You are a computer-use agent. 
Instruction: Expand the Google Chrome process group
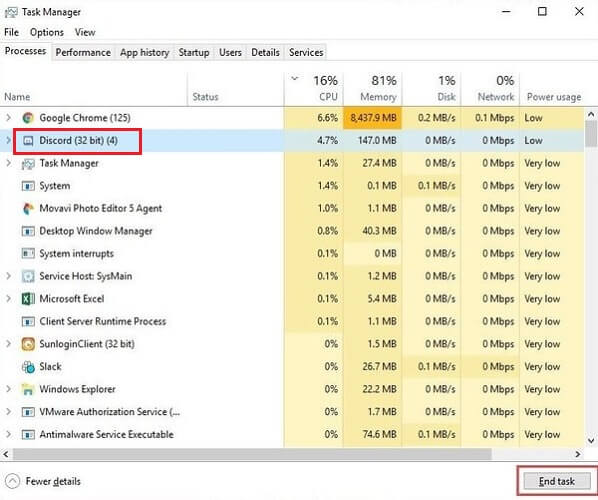pos(8,118)
